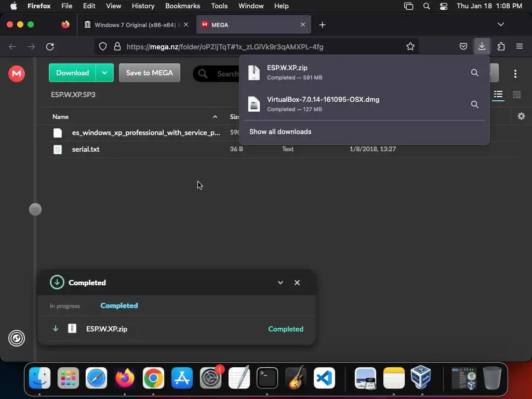Viewport: 532px width, 399px height.
Task: Open the Firefox File menu
Action: click(67, 6)
